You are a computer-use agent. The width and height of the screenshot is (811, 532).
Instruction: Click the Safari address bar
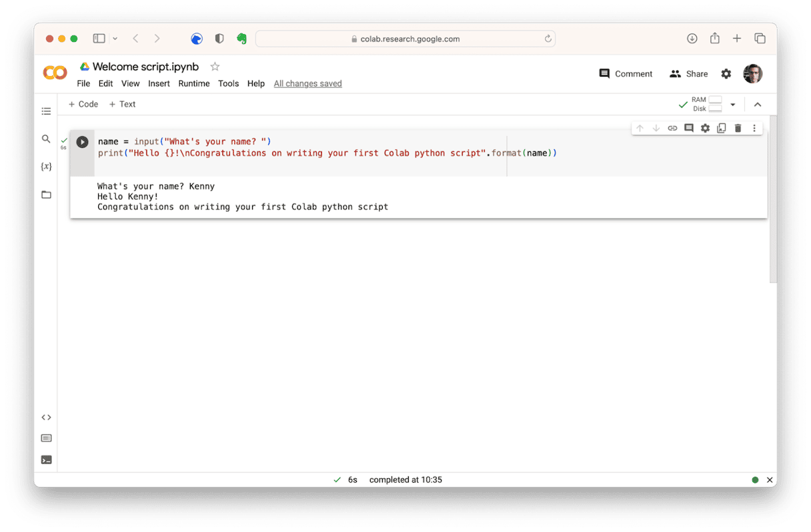pyautogui.click(x=405, y=39)
